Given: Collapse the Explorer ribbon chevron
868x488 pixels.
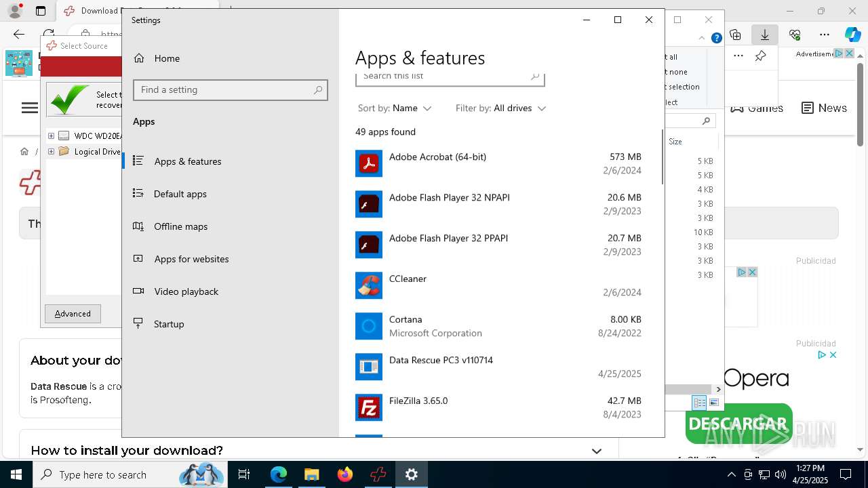Looking at the screenshot, I should 703,39.
